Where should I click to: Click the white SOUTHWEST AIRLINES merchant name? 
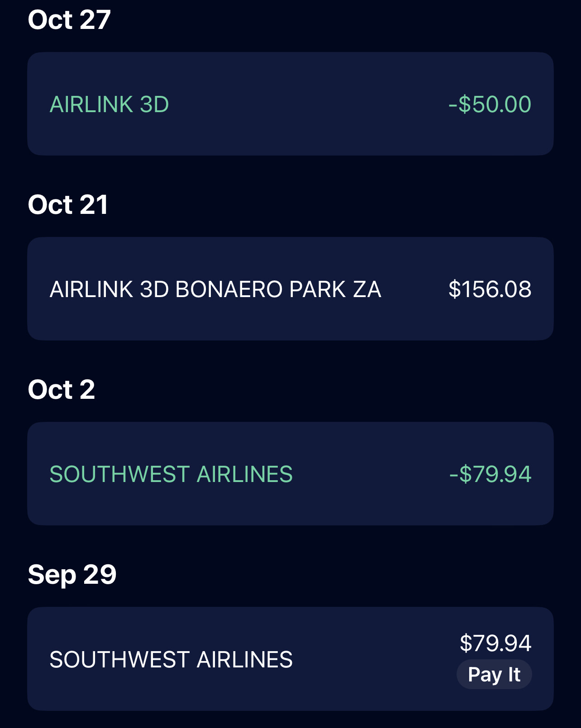171,660
